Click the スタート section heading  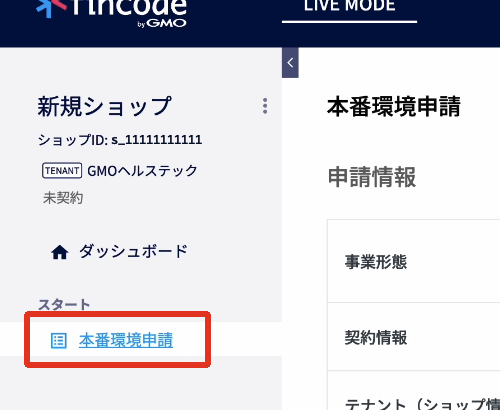pyautogui.click(x=64, y=304)
